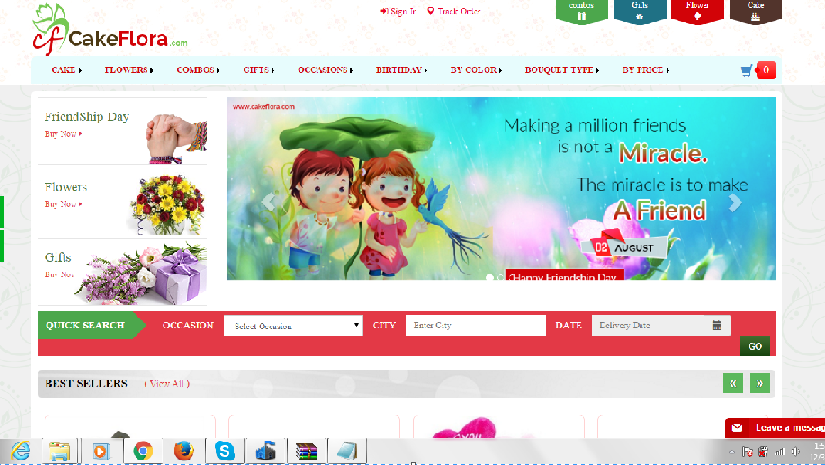Click the Track Order link
The width and height of the screenshot is (825, 465).
pyautogui.click(x=454, y=11)
